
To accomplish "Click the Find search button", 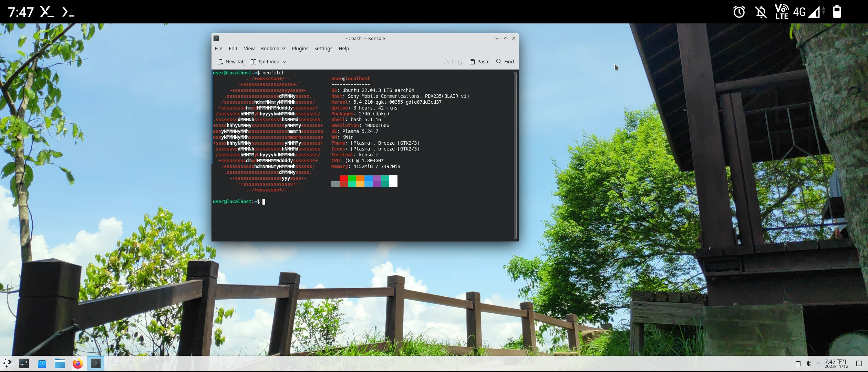I will coord(505,62).
